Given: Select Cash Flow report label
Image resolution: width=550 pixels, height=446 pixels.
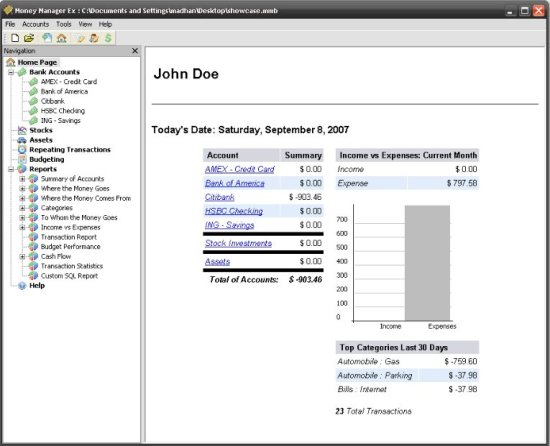Looking at the screenshot, I should (56, 257).
